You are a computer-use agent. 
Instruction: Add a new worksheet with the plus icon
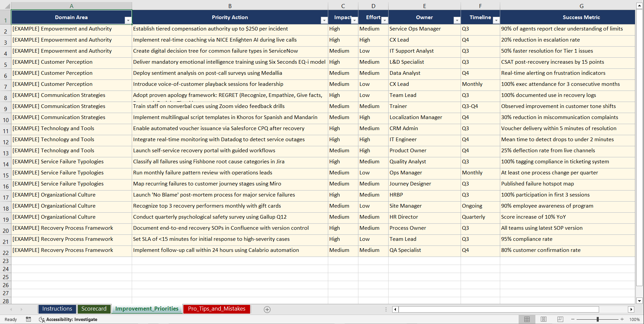click(x=267, y=309)
